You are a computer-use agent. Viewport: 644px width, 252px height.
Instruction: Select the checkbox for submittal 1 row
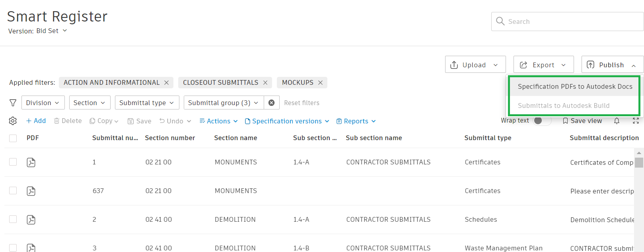(13, 162)
